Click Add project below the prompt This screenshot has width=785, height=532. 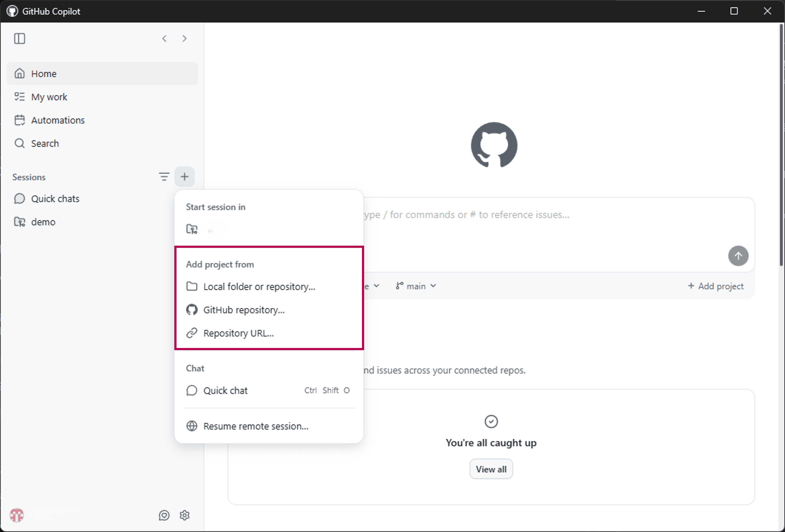click(x=716, y=286)
